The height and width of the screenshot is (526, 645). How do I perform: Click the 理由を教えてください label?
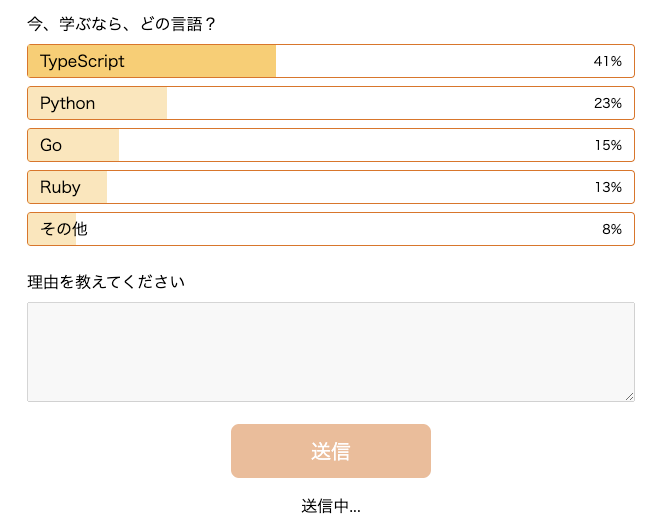tap(106, 282)
